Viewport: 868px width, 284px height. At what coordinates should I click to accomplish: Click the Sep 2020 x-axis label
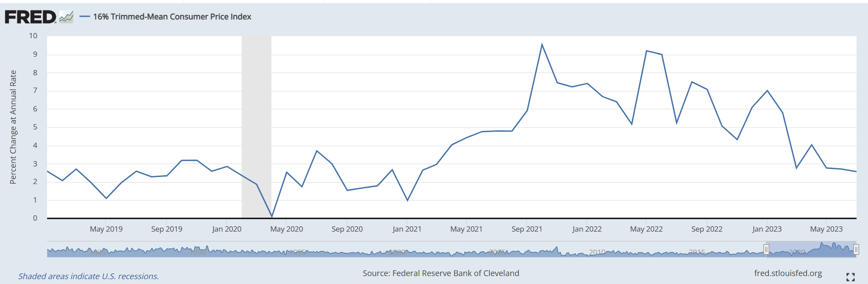pos(347,229)
